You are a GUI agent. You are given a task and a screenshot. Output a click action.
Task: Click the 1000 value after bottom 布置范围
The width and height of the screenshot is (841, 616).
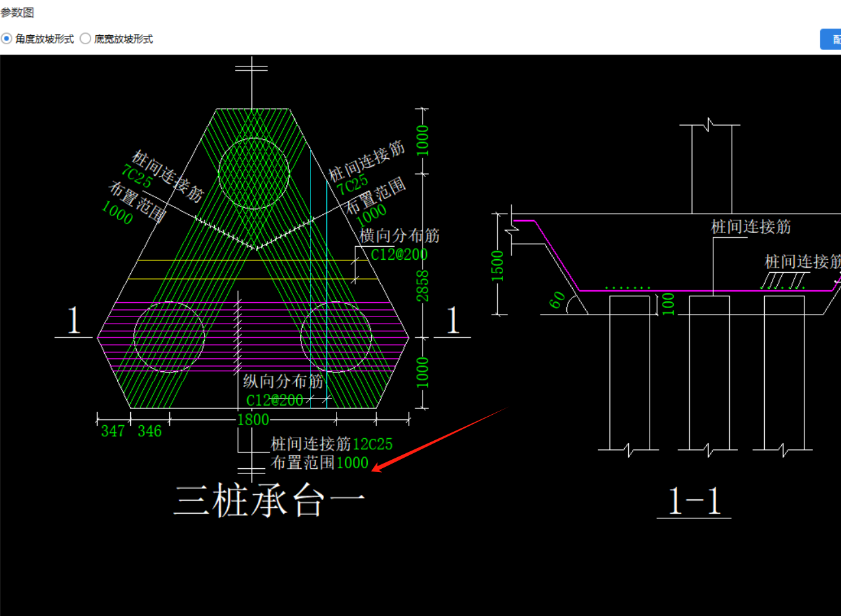click(x=352, y=463)
